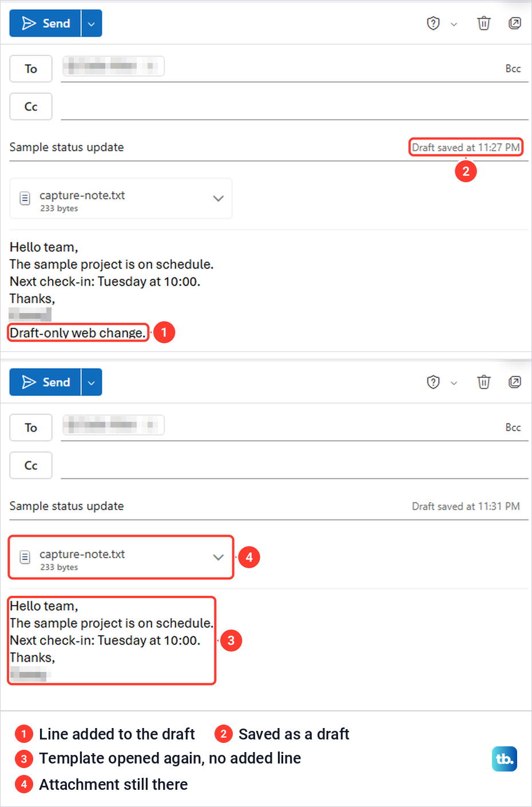Expand sensitivity chevron in bottom draft
Screen dimensions: 532x807
click(454, 383)
